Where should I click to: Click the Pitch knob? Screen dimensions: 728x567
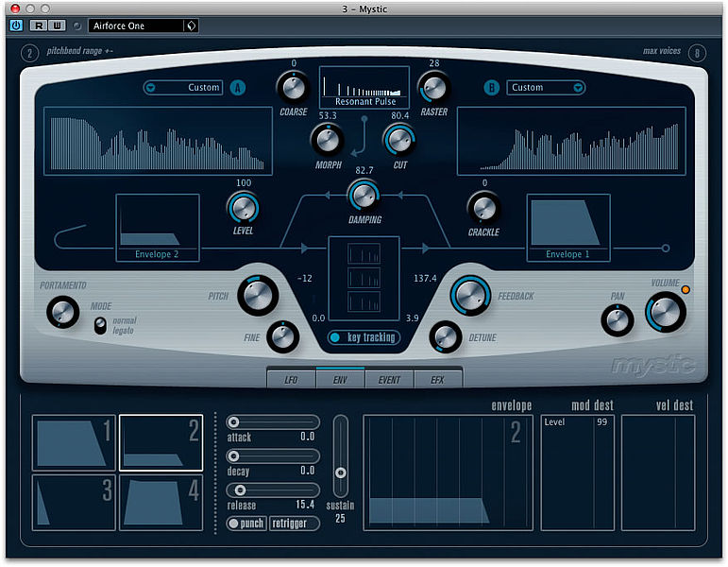(258, 296)
